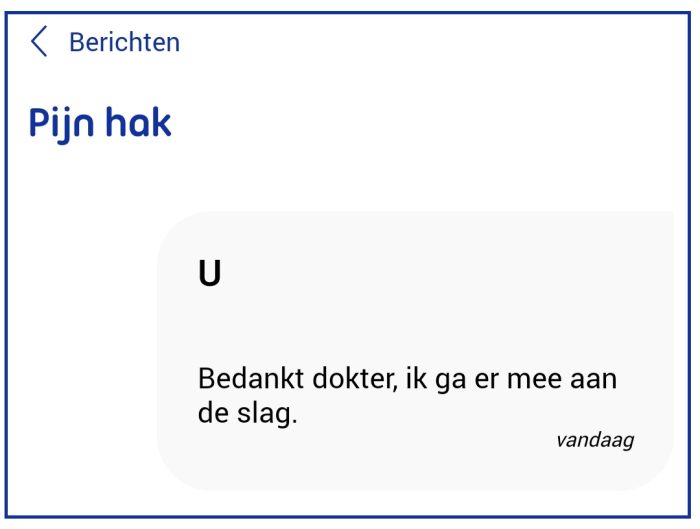
Task: Click blank area right of Berichten header
Action: pyautogui.click(x=450, y=42)
